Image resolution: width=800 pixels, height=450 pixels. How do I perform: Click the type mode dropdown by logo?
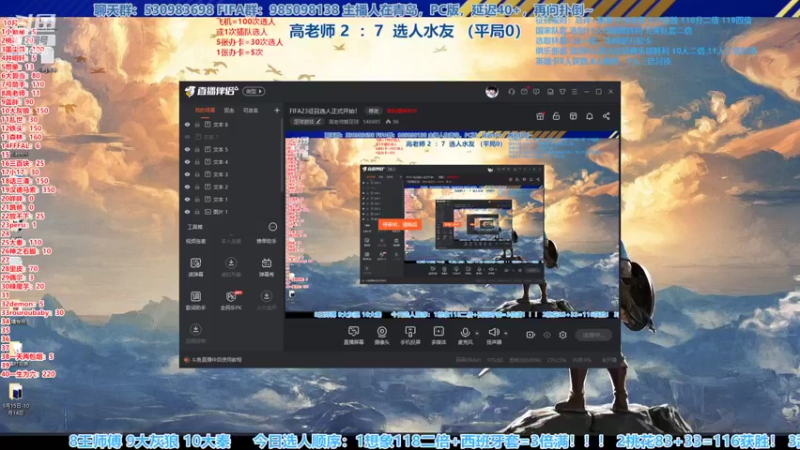click(254, 91)
